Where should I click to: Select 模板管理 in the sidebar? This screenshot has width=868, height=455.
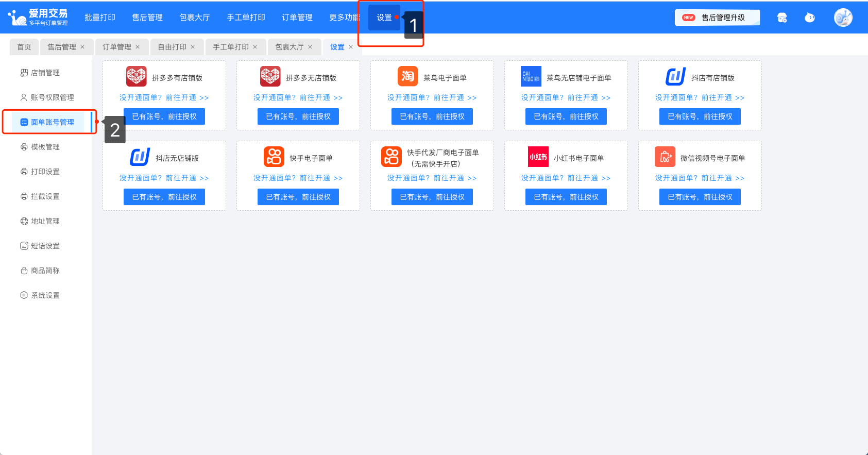45,147
